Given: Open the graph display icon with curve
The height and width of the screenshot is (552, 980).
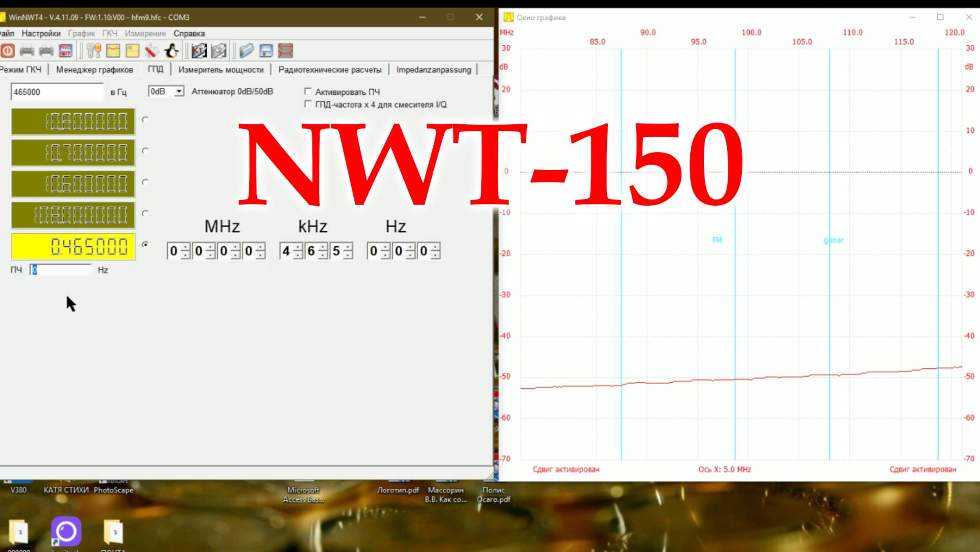Looking at the screenshot, I should [112, 51].
